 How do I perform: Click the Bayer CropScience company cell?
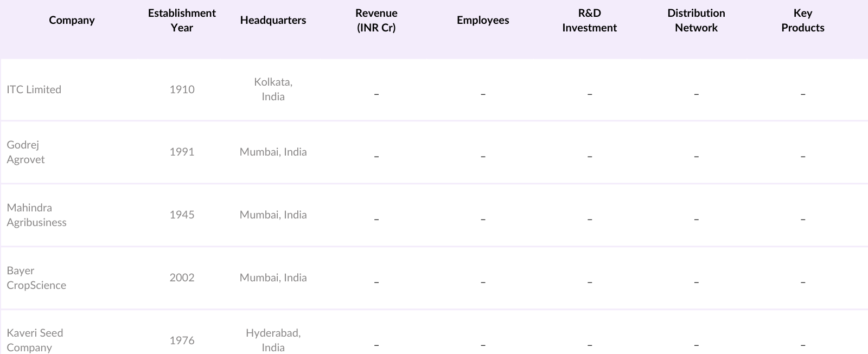point(36,278)
